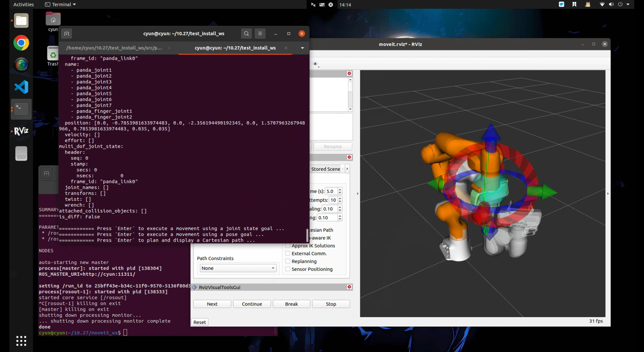This screenshot has height=352, width=644.
Task: Open the SSD drive in the dock
Action: pyautogui.click(x=21, y=153)
